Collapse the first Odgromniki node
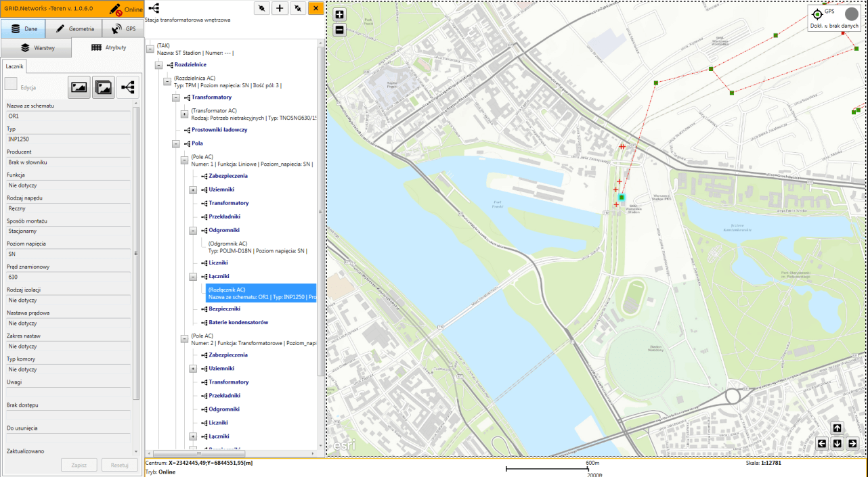 click(x=193, y=230)
